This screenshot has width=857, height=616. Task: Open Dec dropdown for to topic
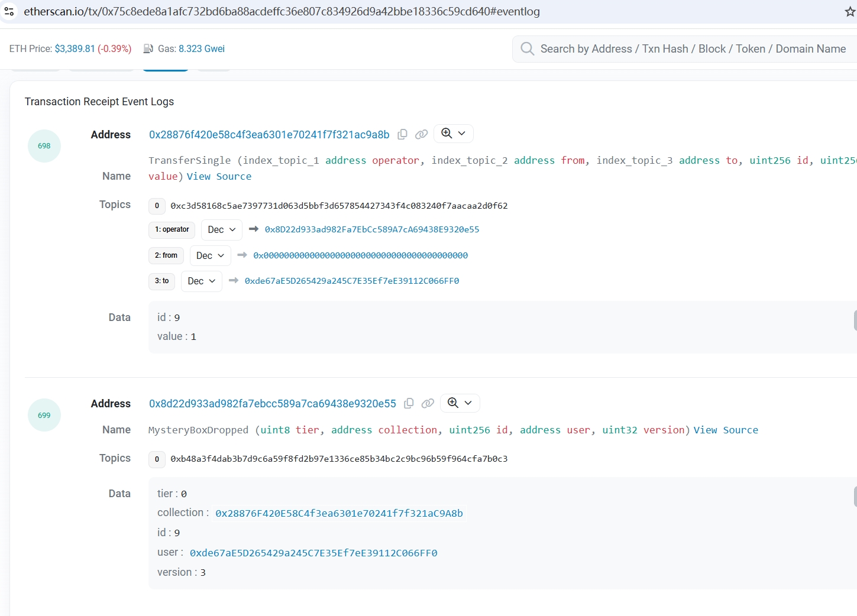pyautogui.click(x=202, y=281)
